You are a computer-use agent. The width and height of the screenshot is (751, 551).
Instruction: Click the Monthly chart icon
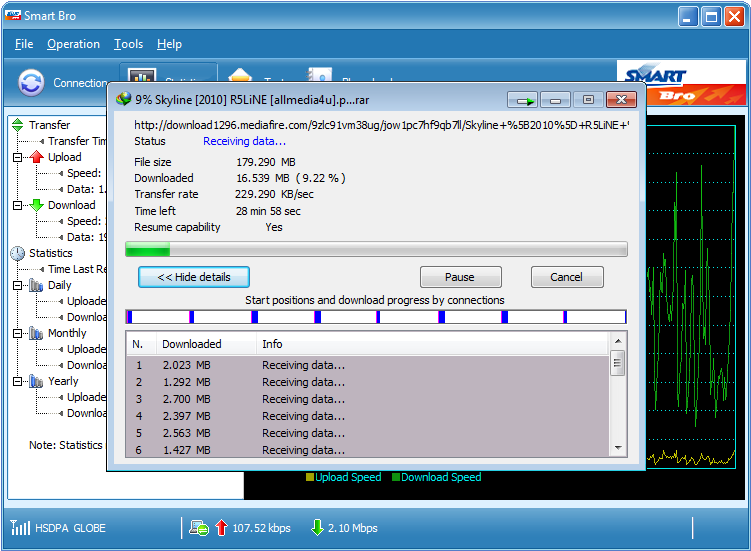[36, 333]
